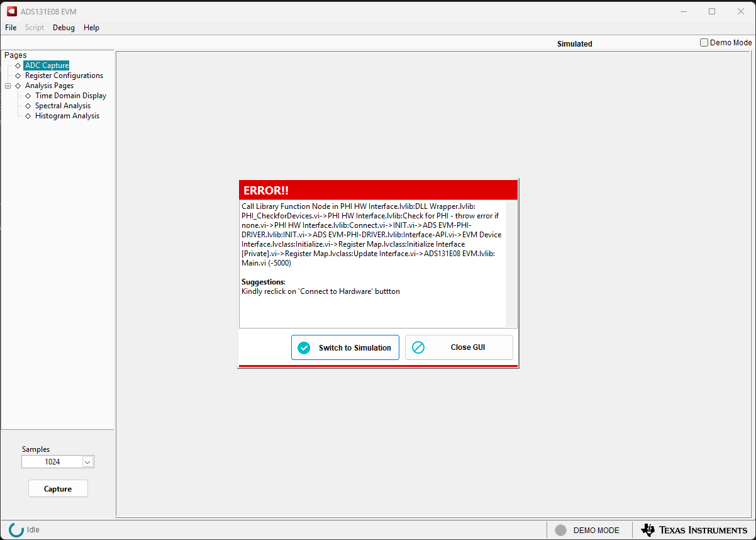
Task: Open the Samples dropdown arrow
Action: [88, 462]
